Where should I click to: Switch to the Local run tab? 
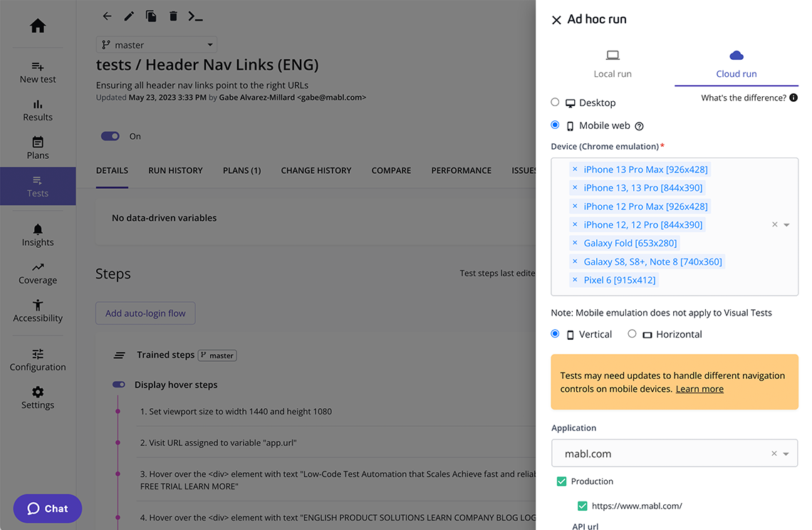click(613, 65)
